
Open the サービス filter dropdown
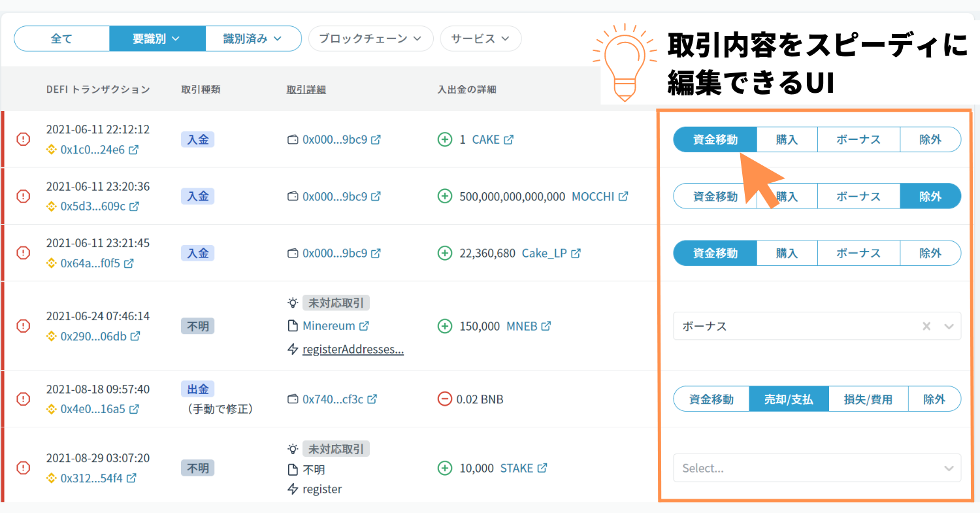pyautogui.click(x=480, y=39)
